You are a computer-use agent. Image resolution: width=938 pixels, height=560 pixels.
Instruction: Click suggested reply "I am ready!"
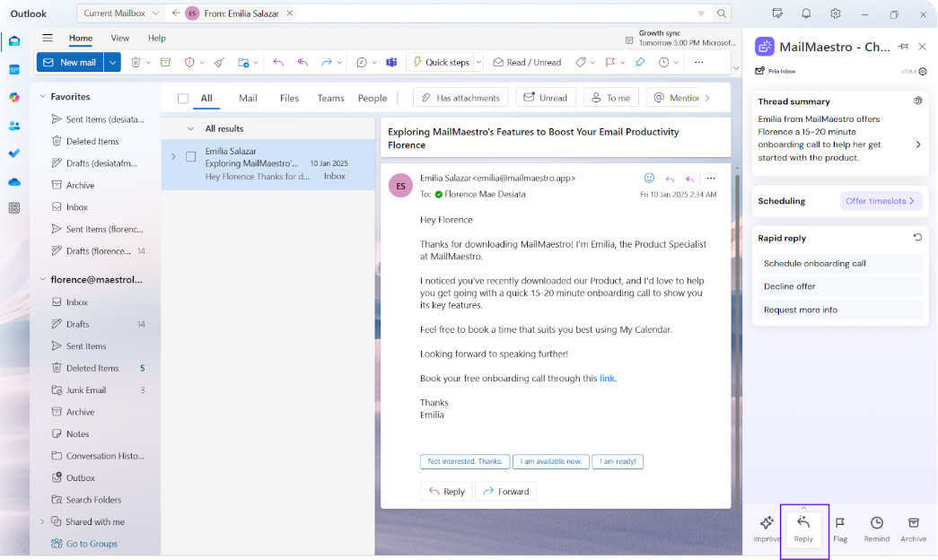click(x=618, y=461)
